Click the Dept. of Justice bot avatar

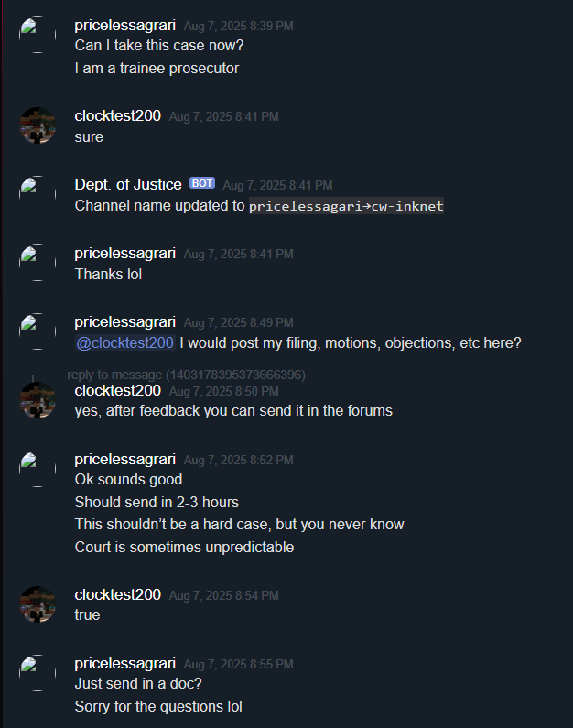[38, 194]
